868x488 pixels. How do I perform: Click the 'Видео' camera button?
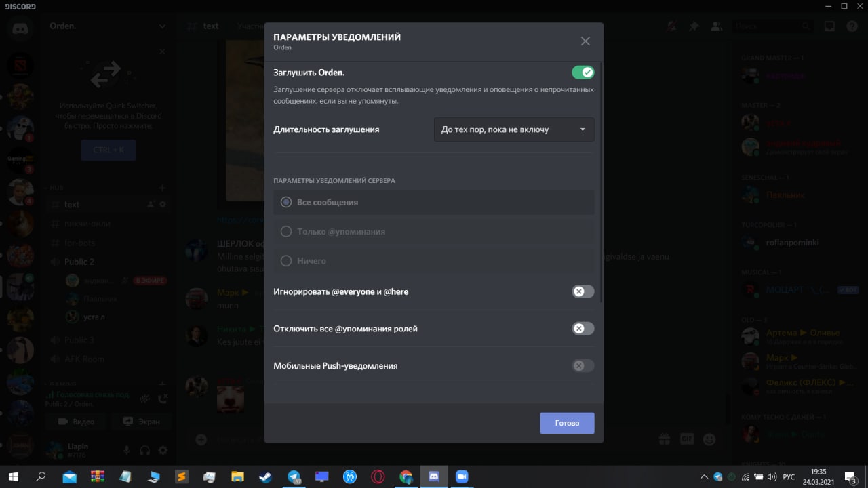(x=76, y=421)
